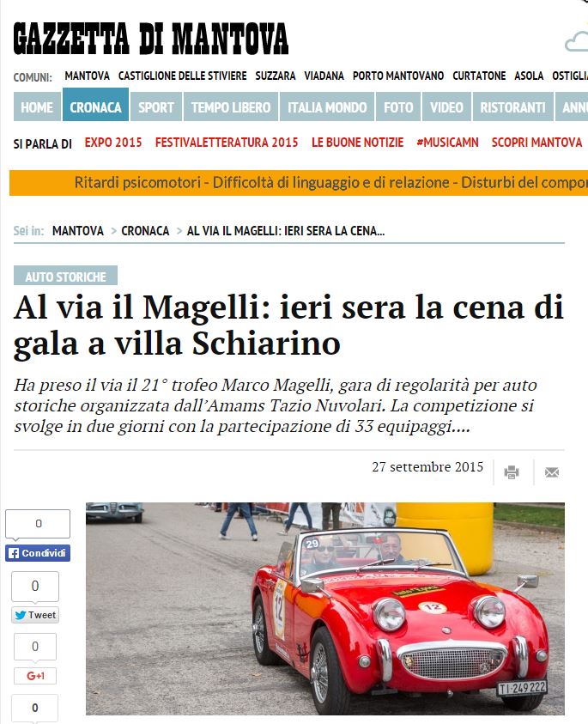
Task: Click the Mantova breadcrumb link
Action: [x=78, y=230]
